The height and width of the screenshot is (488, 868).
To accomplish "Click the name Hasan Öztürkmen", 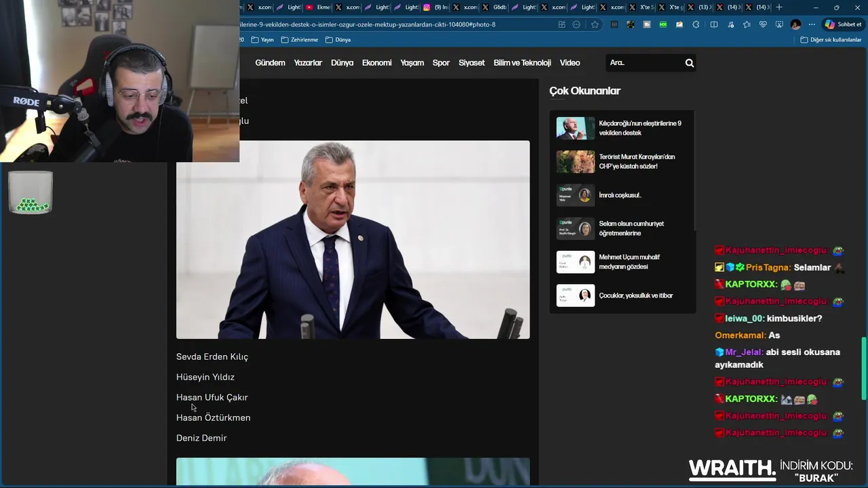I will tap(213, 418).
